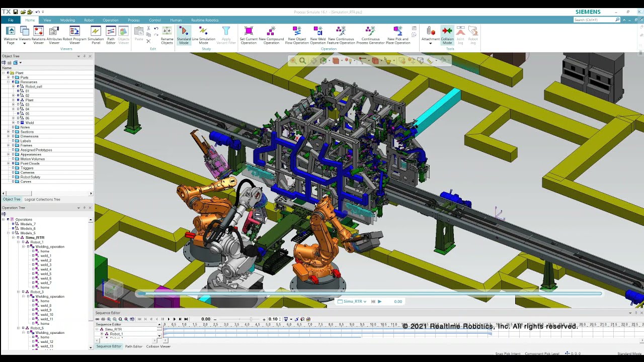The width and height of the screenshot is (644, 362).
Task: Jump to simulation start in viewport player
Action: 373,302
